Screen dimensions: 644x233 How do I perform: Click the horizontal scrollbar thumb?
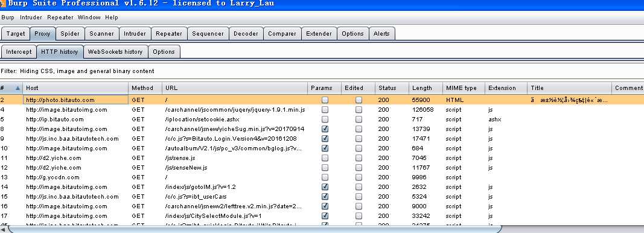pos(255,229)
